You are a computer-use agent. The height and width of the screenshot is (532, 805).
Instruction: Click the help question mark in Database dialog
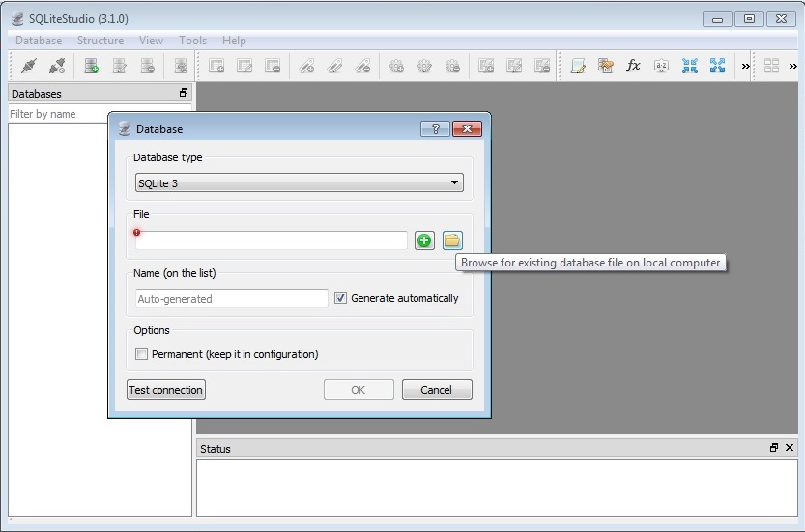tap(435, 128)
